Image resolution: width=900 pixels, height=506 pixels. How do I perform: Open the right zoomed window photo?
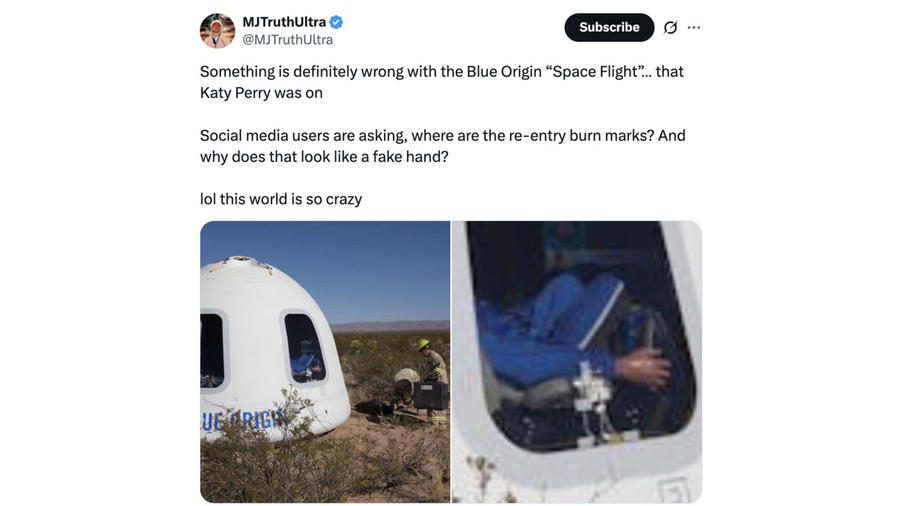pyautogui.click(x=577, y=362)
